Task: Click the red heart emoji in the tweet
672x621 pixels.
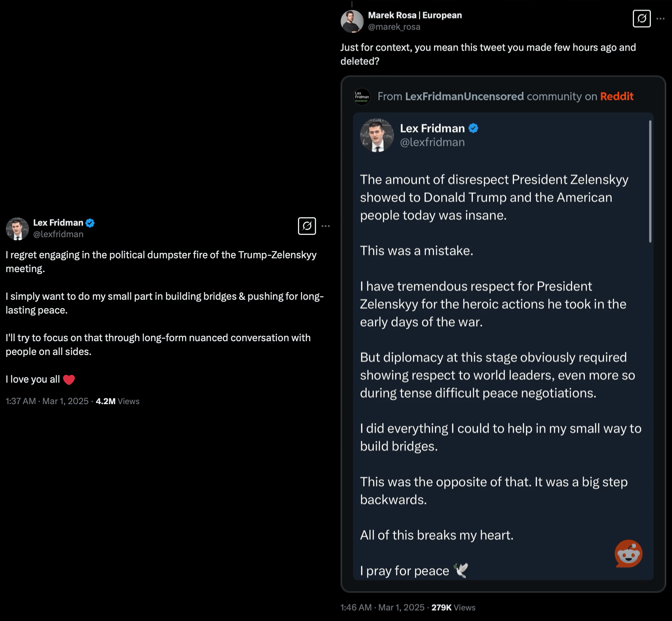Action: click(69, 380)
